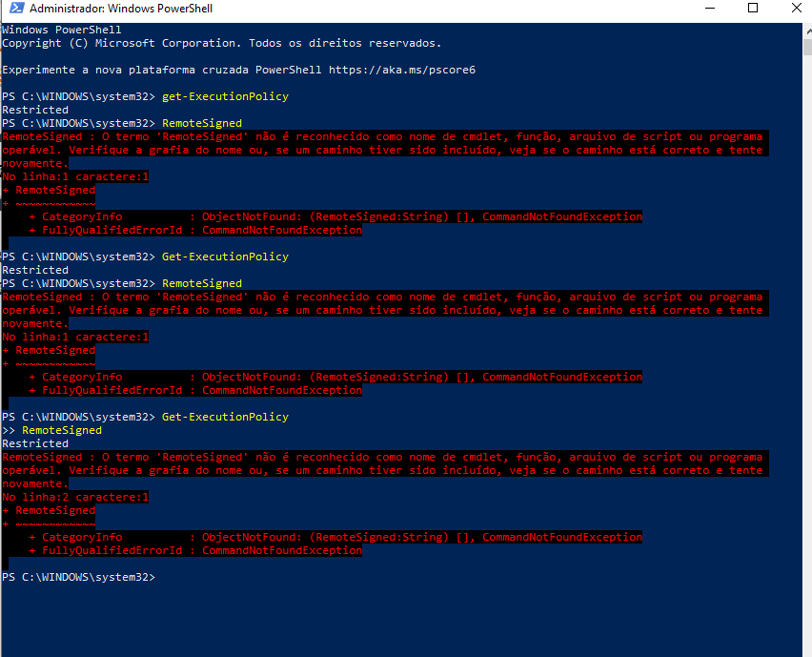Click the vertical scrollbar thumb
The width and height of the screenshot is (812, 657).
coord(807,47)
